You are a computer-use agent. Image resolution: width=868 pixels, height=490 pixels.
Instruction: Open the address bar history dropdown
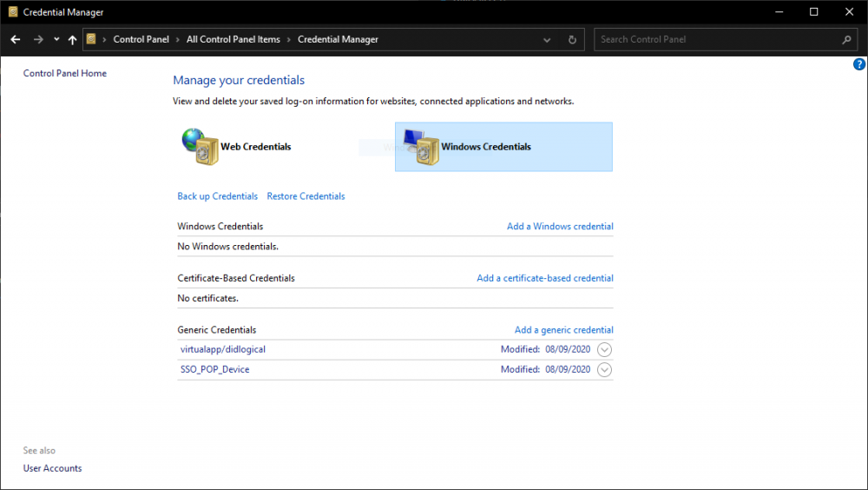[547, 40]
